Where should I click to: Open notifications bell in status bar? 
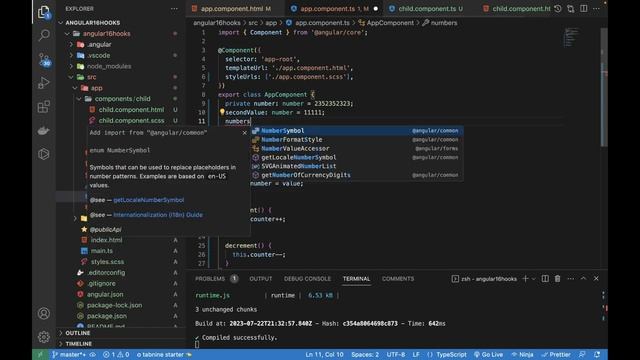click(597, 354)
